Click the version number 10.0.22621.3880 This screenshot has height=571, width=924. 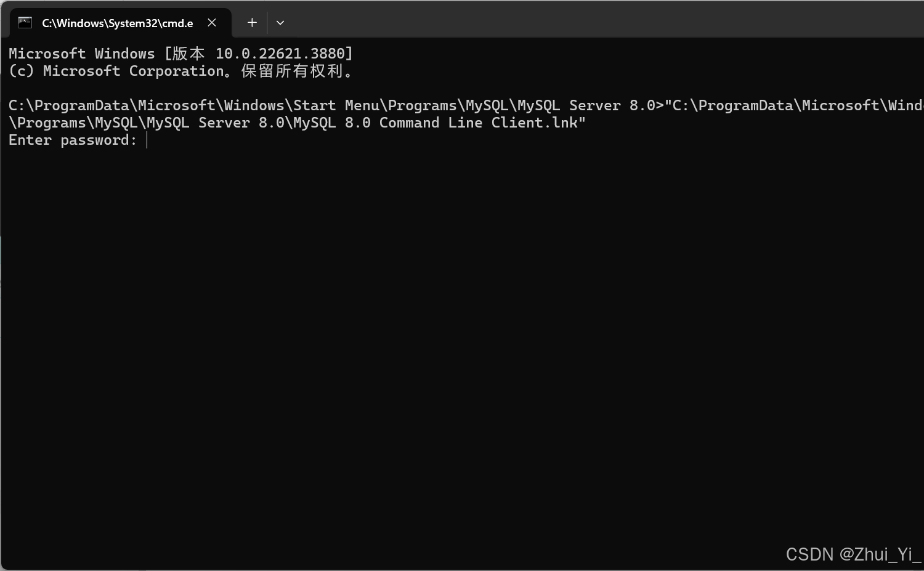(280, 54)
